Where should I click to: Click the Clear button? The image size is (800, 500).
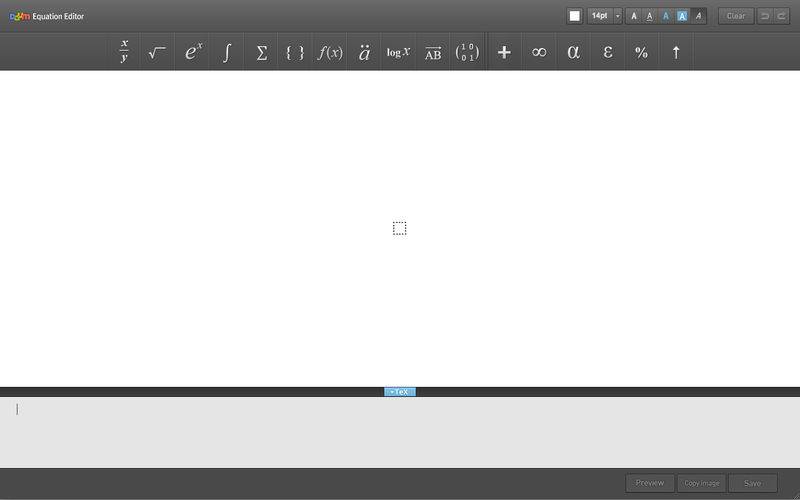click(736, 16)
